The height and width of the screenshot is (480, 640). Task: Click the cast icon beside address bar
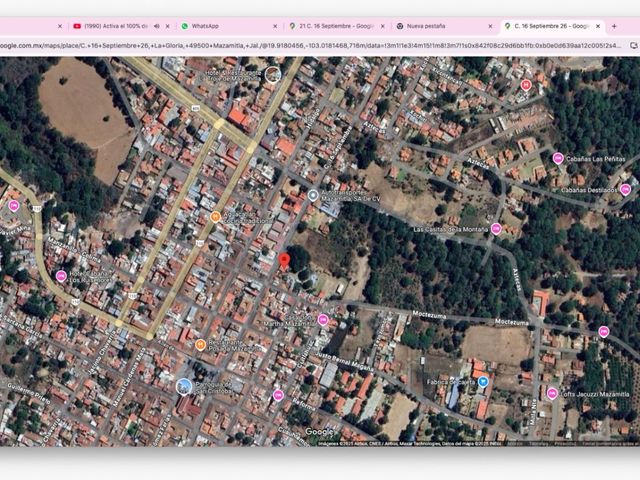coord(634,46)
